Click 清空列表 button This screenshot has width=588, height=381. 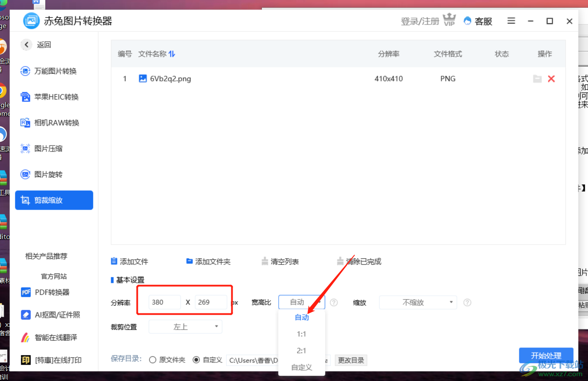(280, 261)
